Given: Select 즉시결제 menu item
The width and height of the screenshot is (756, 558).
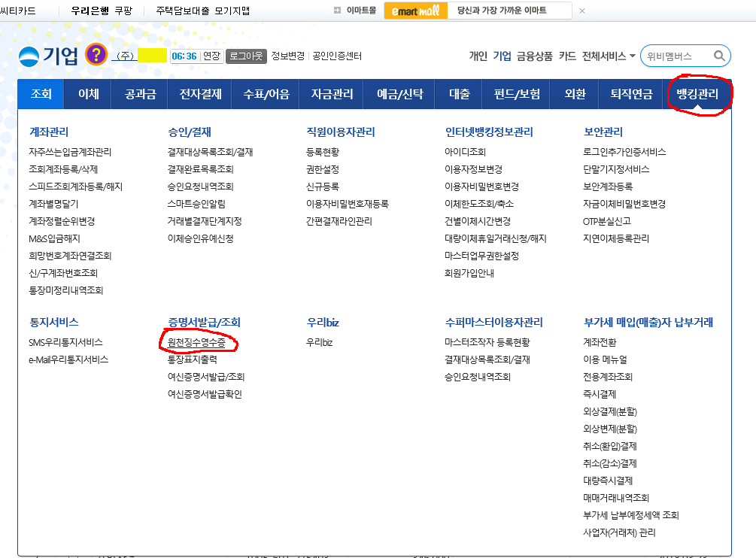Looking at the screenshot, I should coord(600,394).
